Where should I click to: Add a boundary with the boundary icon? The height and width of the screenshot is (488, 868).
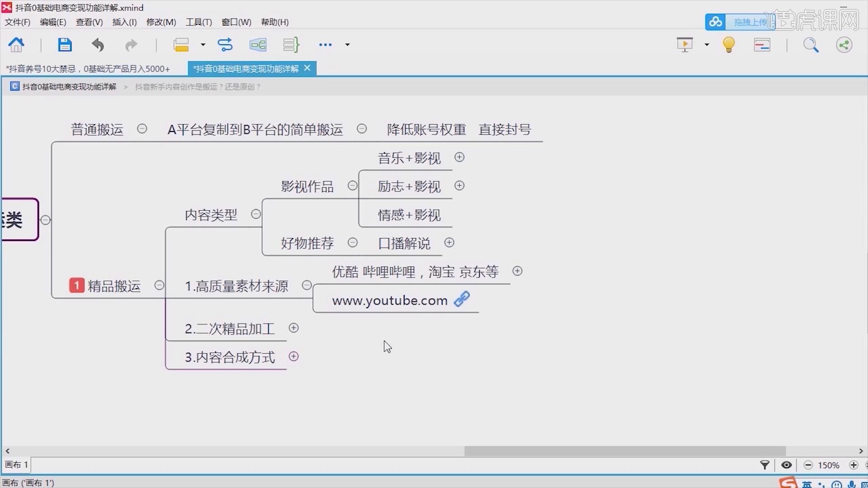click(x=258, y=45)
